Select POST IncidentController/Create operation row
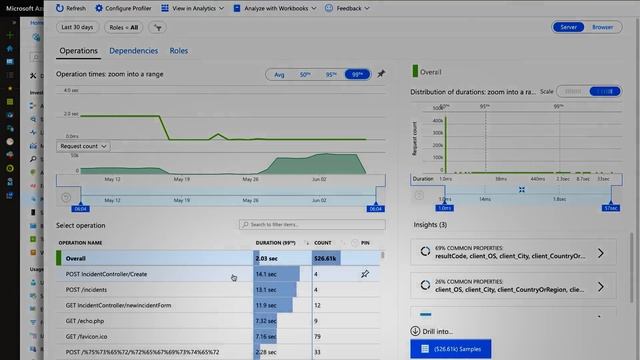Screen dimensions: 640x360 (x=218, y=274)
